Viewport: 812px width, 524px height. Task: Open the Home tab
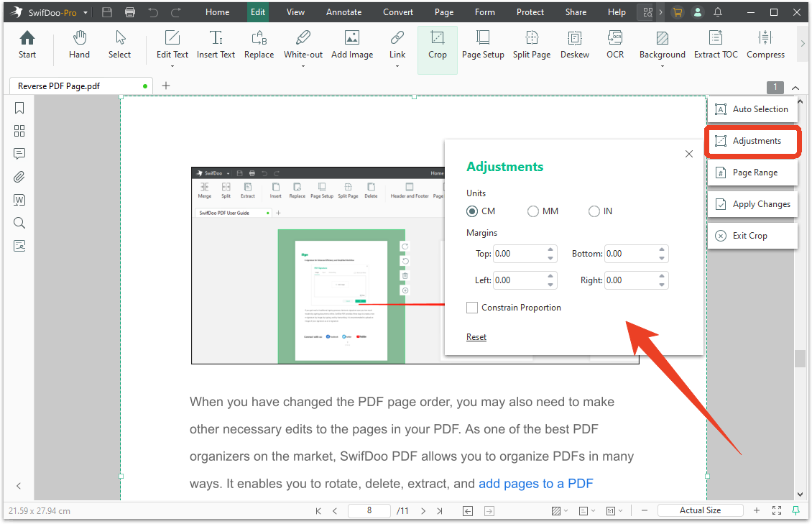217,12
